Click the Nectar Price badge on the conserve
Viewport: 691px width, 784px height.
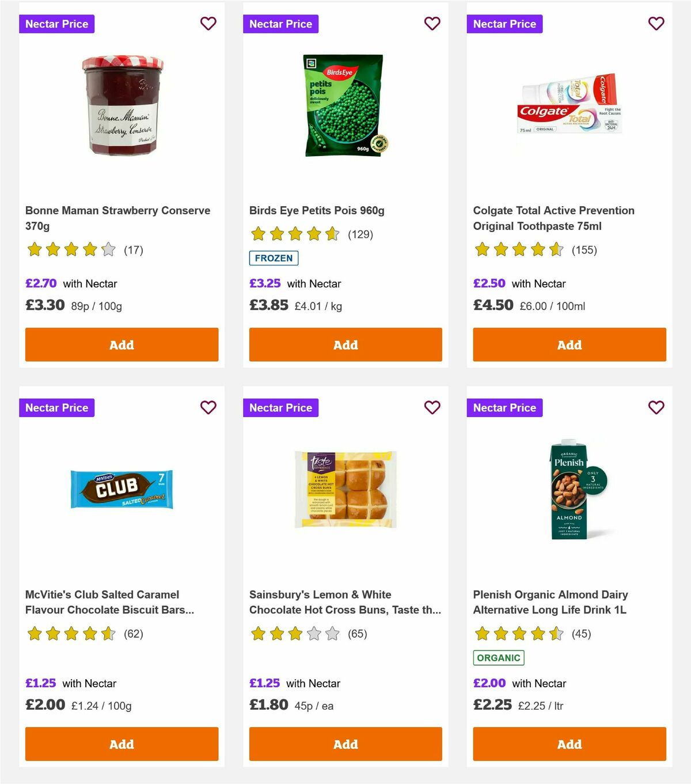pyautogui.click(x=57, y=24)
